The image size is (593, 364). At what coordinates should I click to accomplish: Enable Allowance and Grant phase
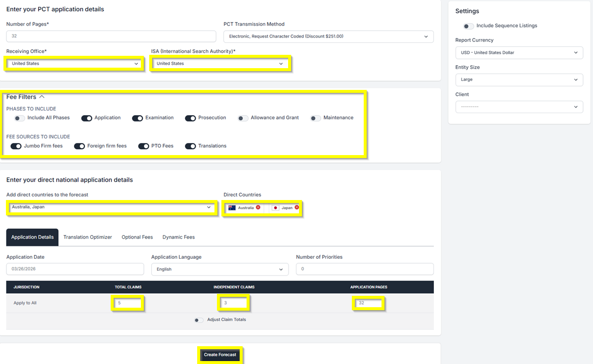click(243, 118)
